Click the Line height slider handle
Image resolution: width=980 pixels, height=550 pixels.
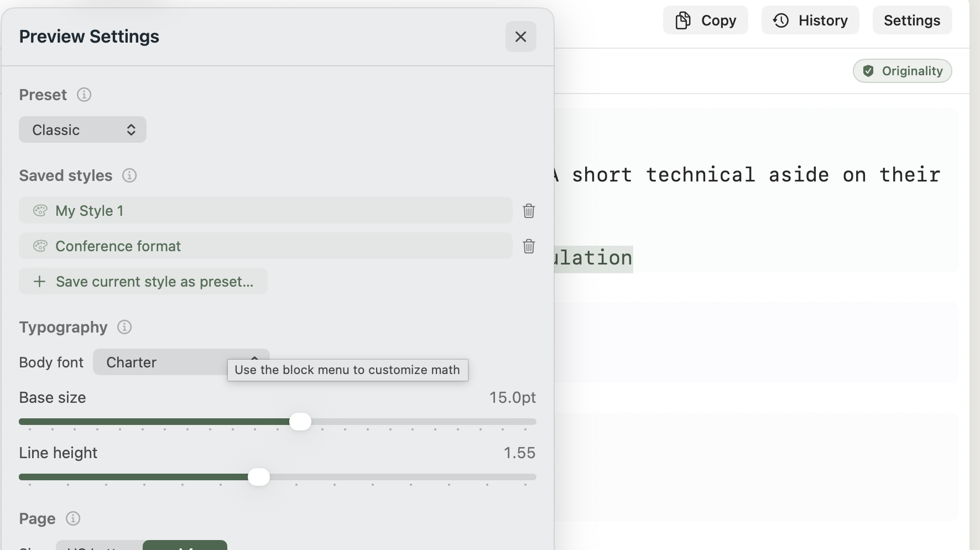pyautogui.click(x=258, y=477)
